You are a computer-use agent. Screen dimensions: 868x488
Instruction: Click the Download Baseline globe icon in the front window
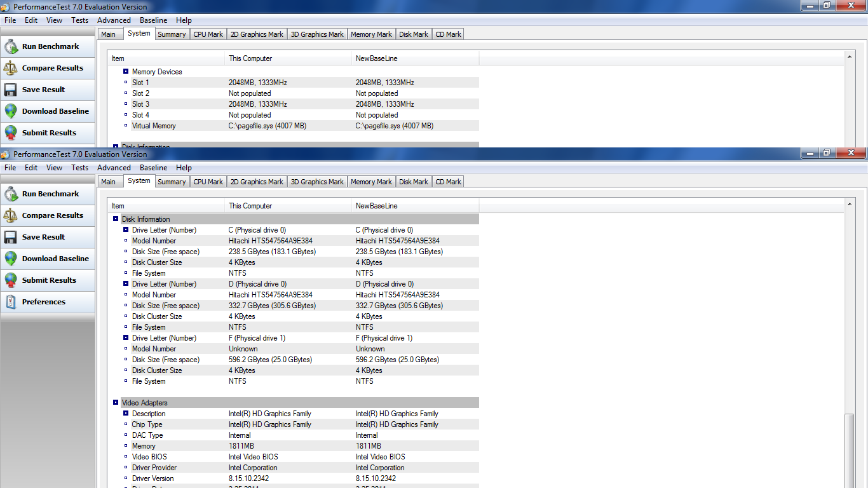(11, 259)
